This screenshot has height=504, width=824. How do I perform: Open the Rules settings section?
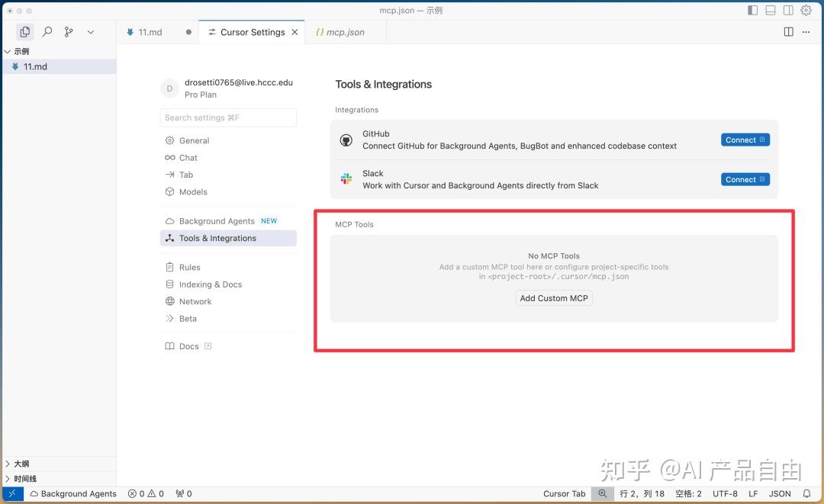(x=228, y=267)
